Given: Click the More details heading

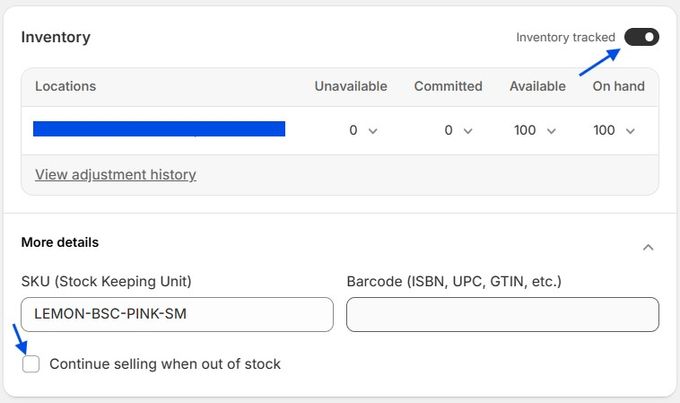Looking at the screenshot, I should pos(60,242).
